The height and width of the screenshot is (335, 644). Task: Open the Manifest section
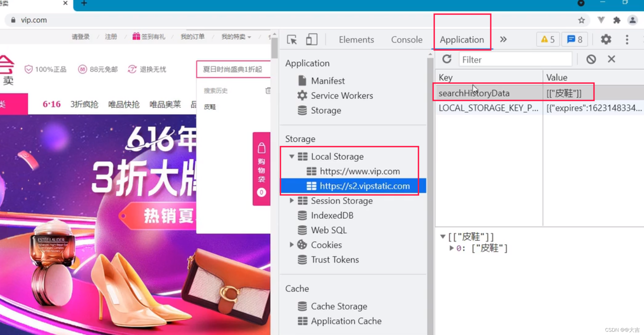(328, 81)
